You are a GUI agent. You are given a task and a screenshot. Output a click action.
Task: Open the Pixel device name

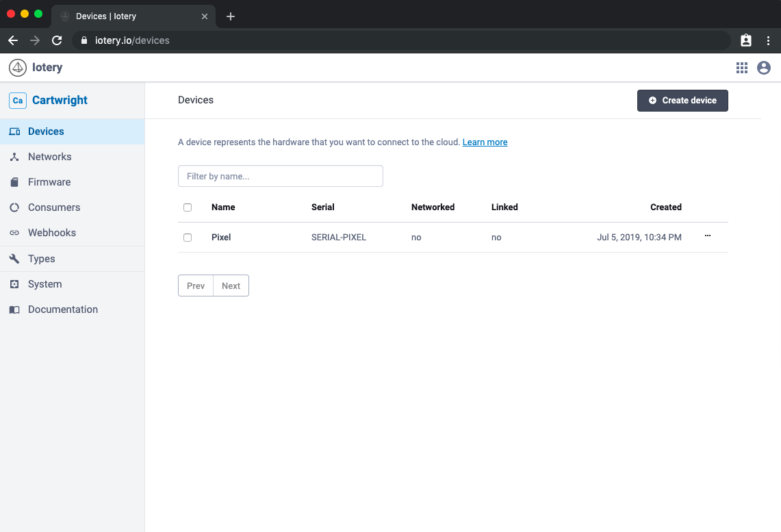click(x=221, y=238)
